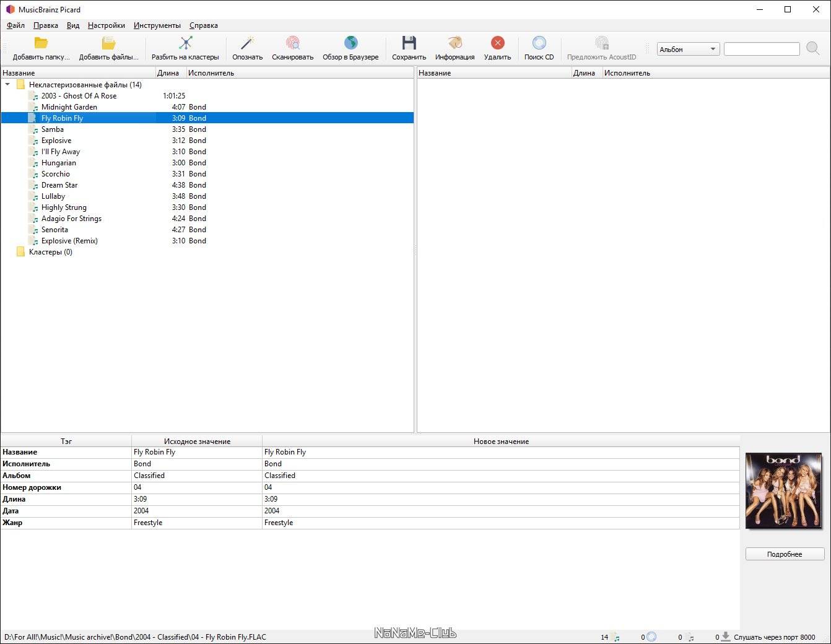Select the track Lullaby
This screenshot has height=644, width=831.
(53, 196)
